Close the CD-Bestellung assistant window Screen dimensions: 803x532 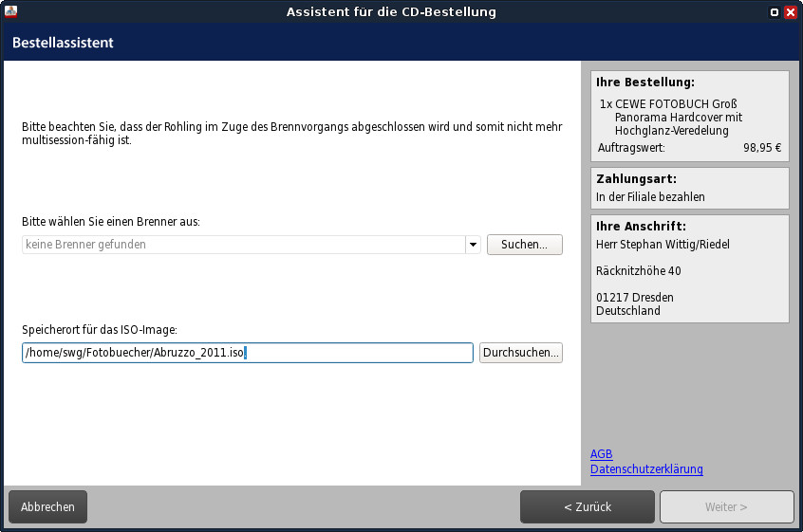[790, 12]
